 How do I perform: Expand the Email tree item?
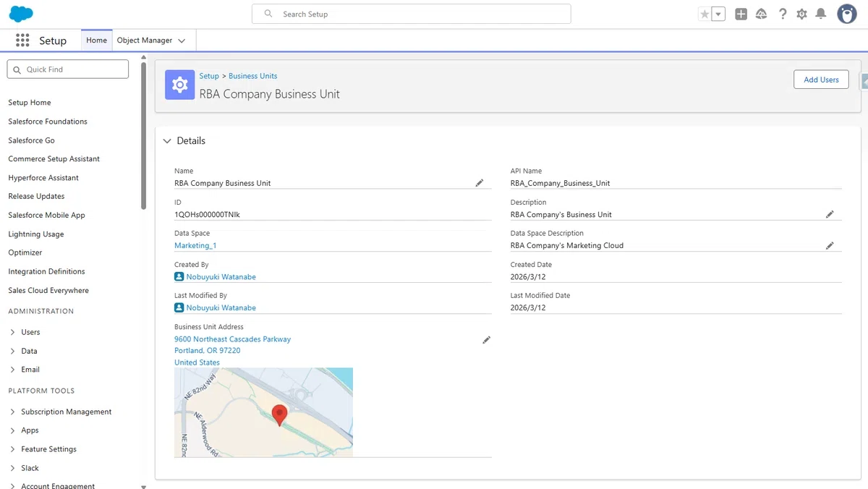(13, 370)
